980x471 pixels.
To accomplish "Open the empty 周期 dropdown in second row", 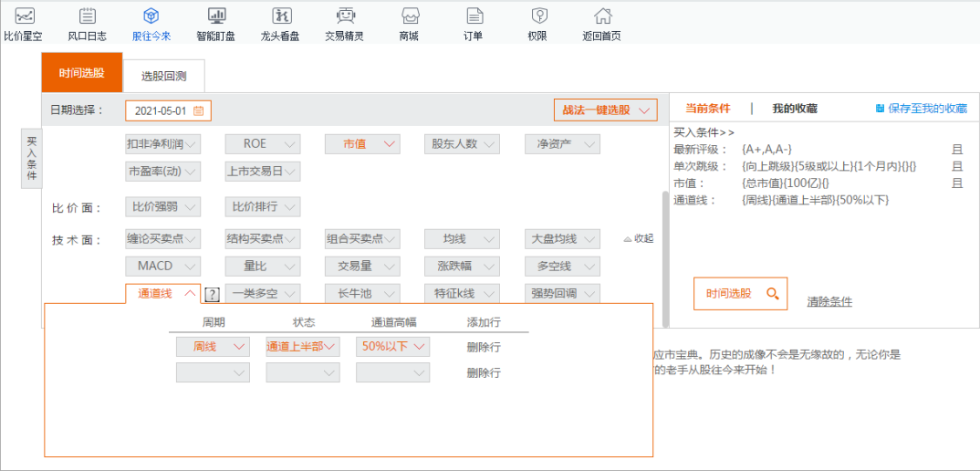I will 213,372.
